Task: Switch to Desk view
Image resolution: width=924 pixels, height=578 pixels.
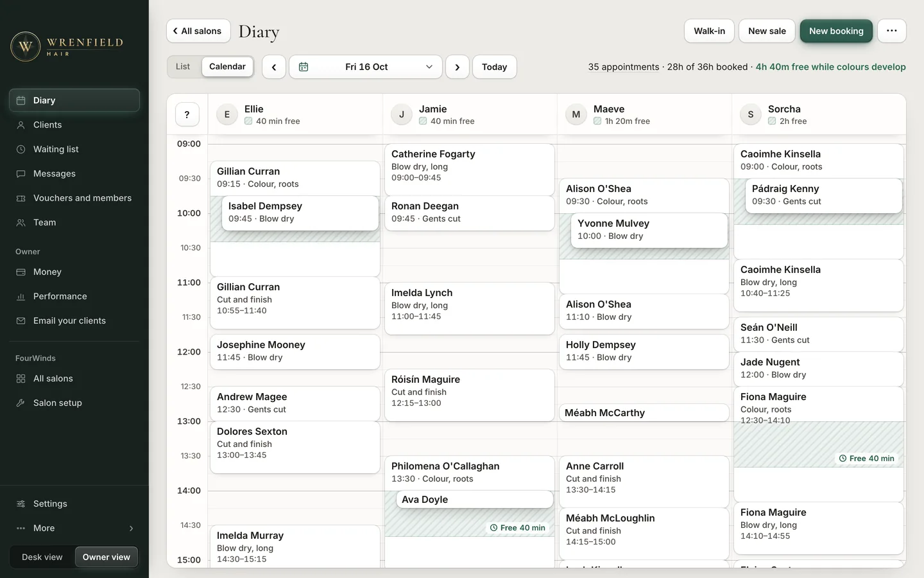Action: coord(42,557)
